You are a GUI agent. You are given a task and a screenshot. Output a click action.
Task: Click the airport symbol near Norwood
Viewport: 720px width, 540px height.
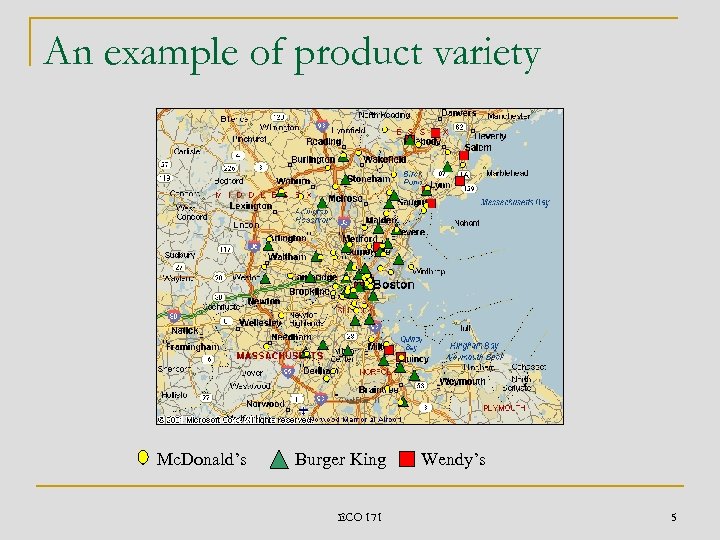[x=304, y=410]
